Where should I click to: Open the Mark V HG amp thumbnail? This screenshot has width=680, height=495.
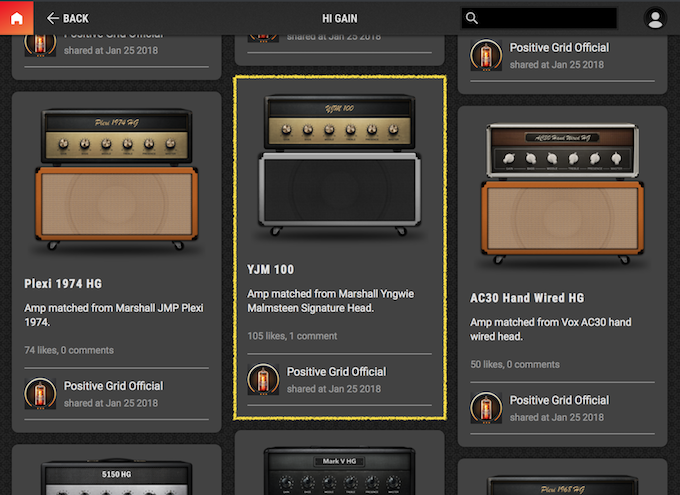tap(340, 471)
